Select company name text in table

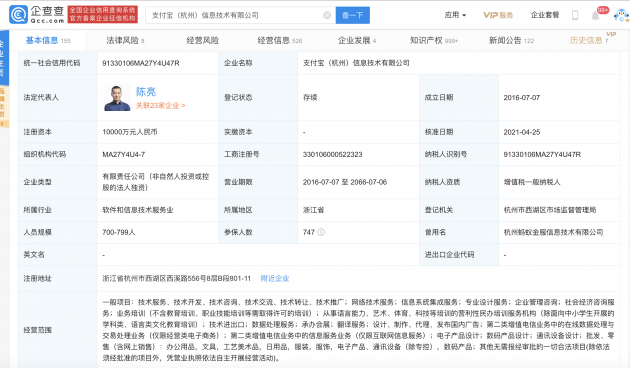click(356, 63)
